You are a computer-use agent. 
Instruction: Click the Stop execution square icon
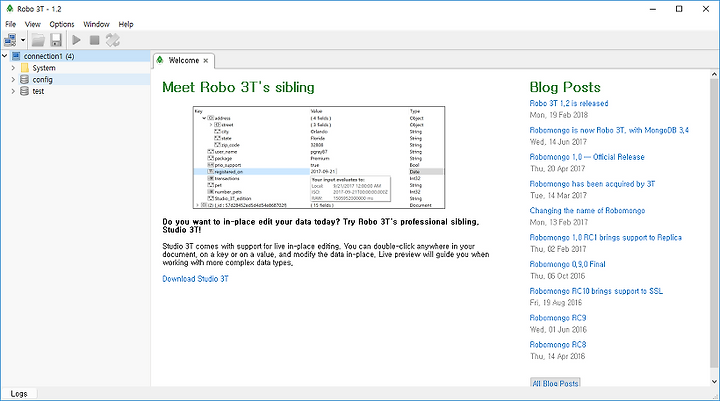pyautogui.click(x=95, y=40)
